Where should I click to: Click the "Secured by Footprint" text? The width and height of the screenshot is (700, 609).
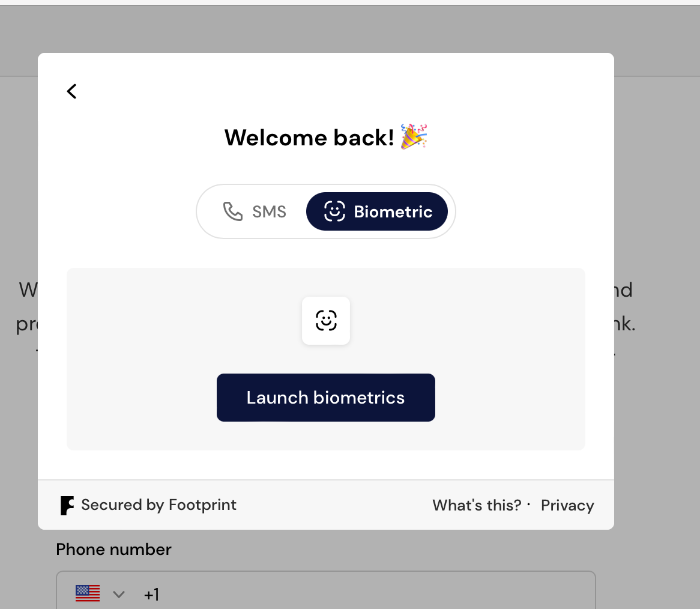[x=158, y=505]
